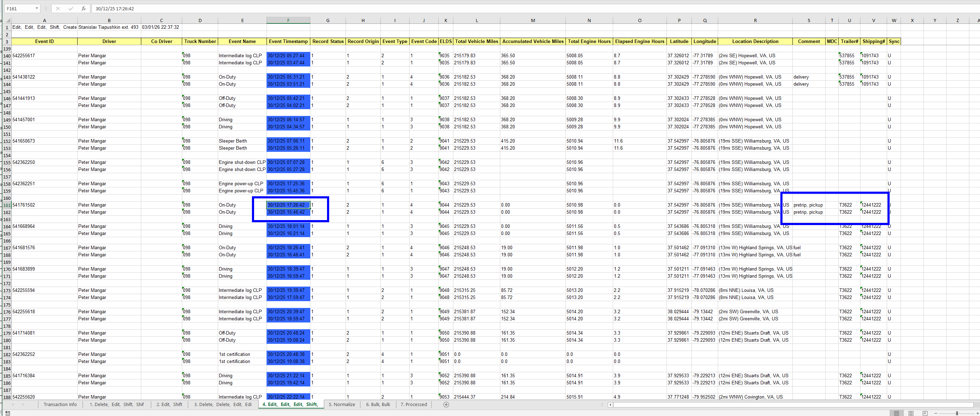Click horizontal scrollbar left arrow

click(x=610, y=405)
